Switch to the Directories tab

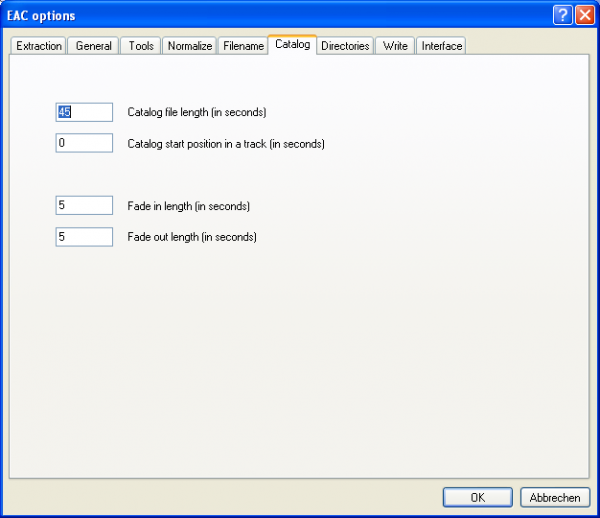[x=345, y=46]
